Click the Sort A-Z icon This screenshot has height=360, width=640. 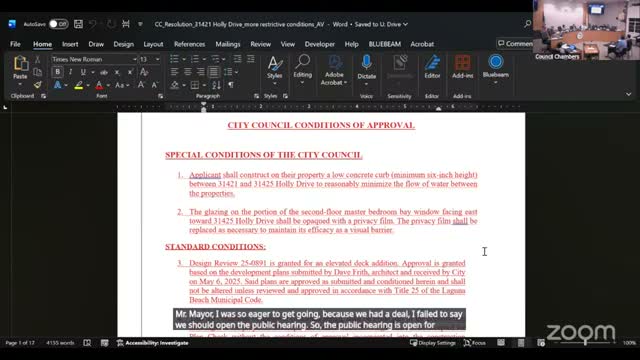(216, 85)
